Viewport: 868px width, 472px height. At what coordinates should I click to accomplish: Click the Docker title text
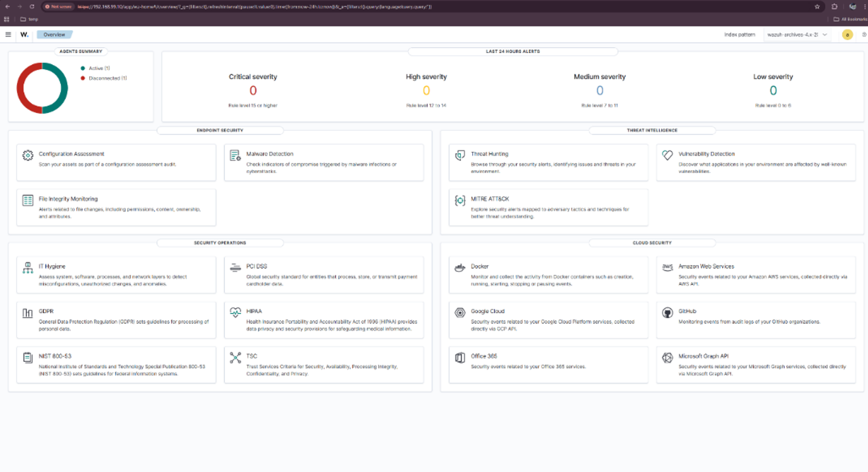480,266
